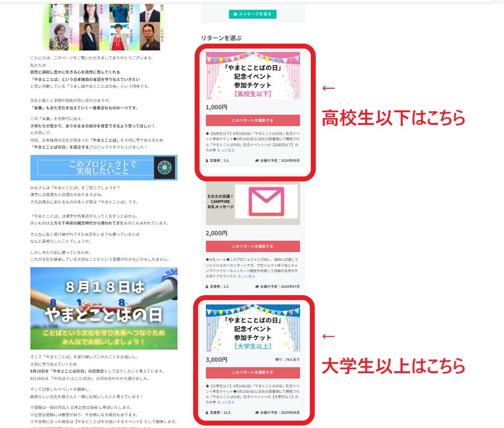This screenshot has height=428, width=504.
Task: Expand もっと見る in the 1,000円 return description
Action: pos(226,150)
